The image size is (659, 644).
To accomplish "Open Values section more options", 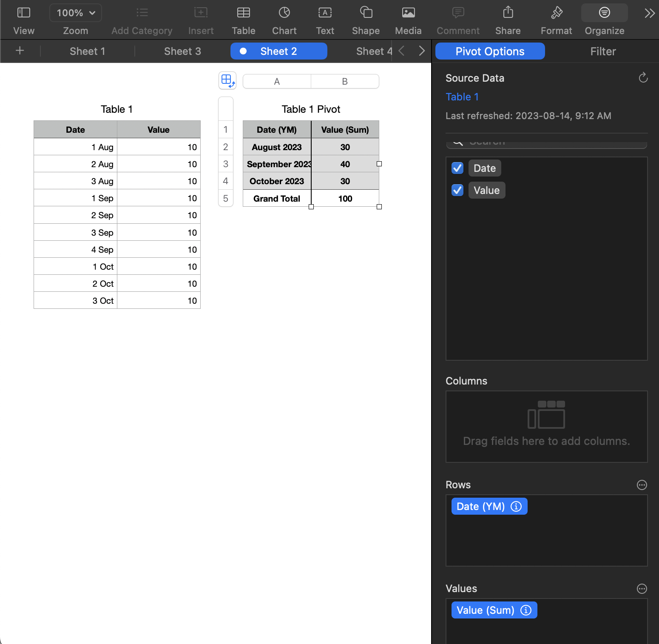I will 642,589.
